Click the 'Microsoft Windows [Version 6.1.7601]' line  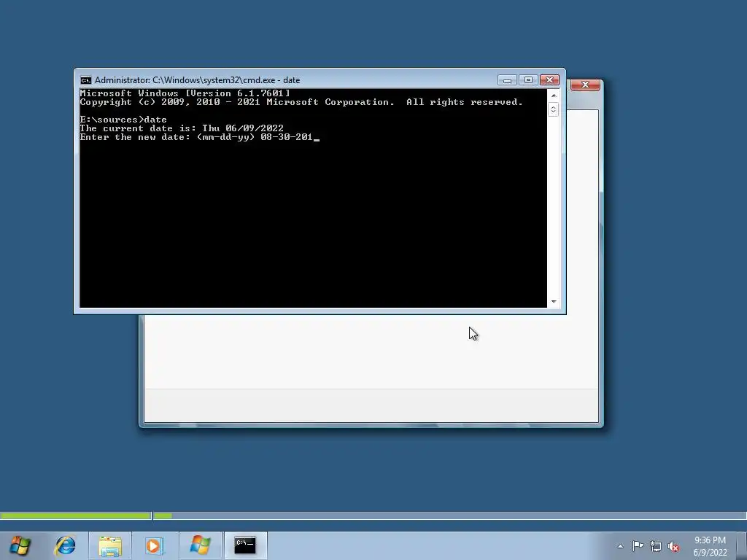pos(185,93)
